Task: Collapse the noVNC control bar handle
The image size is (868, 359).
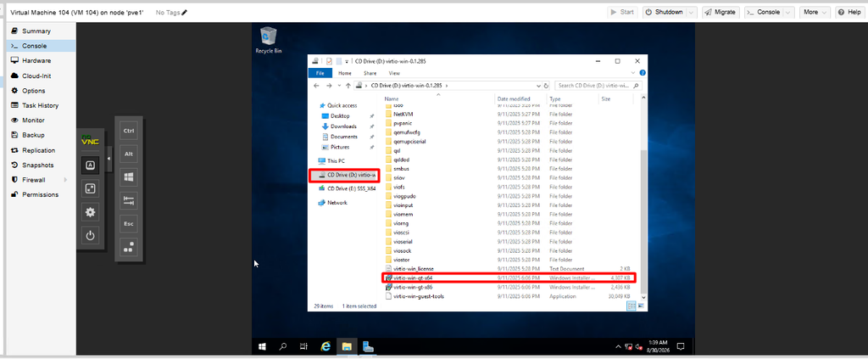Action: click(x=108, y=159)
